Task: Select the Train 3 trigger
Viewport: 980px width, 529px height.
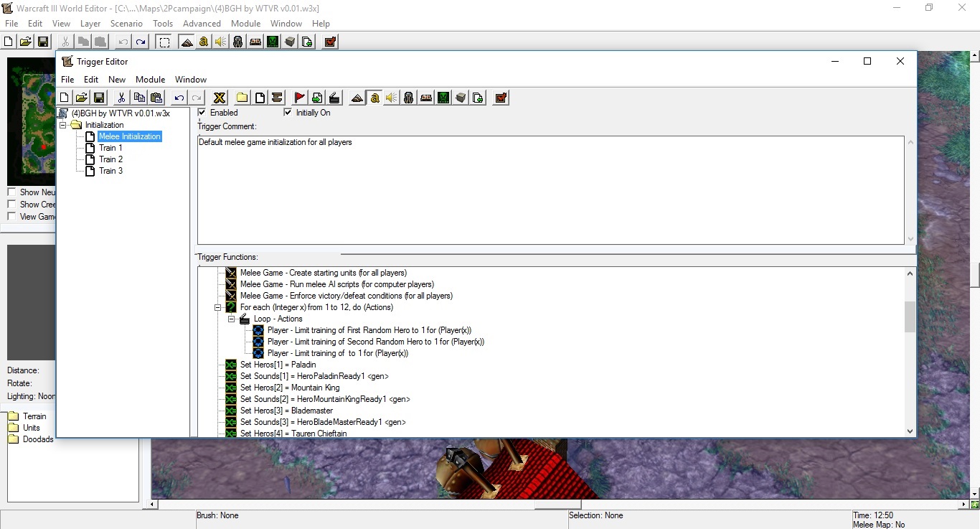Action: 110,171
